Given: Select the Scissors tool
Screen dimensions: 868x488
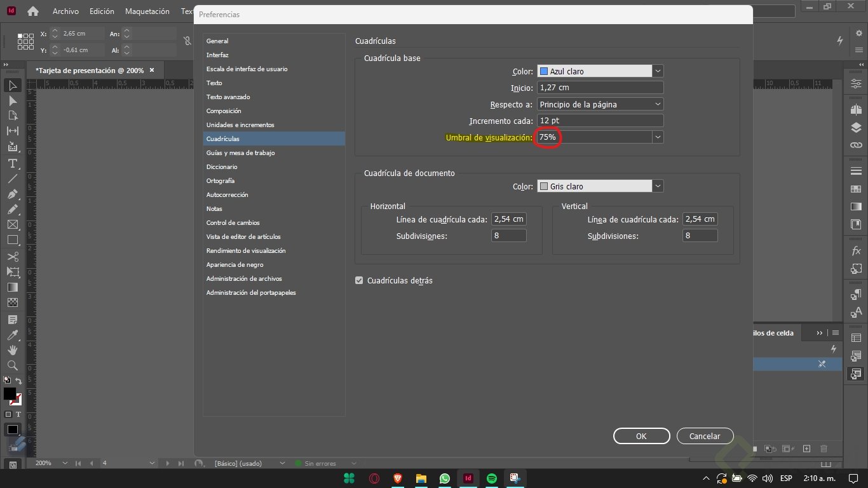Looking at the screenshot, I should pos(13,257).
